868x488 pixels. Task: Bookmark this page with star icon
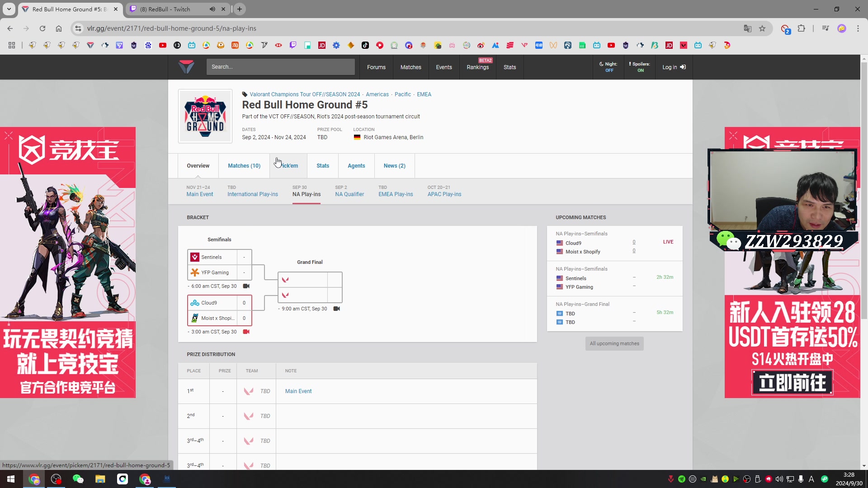(762, 28)
